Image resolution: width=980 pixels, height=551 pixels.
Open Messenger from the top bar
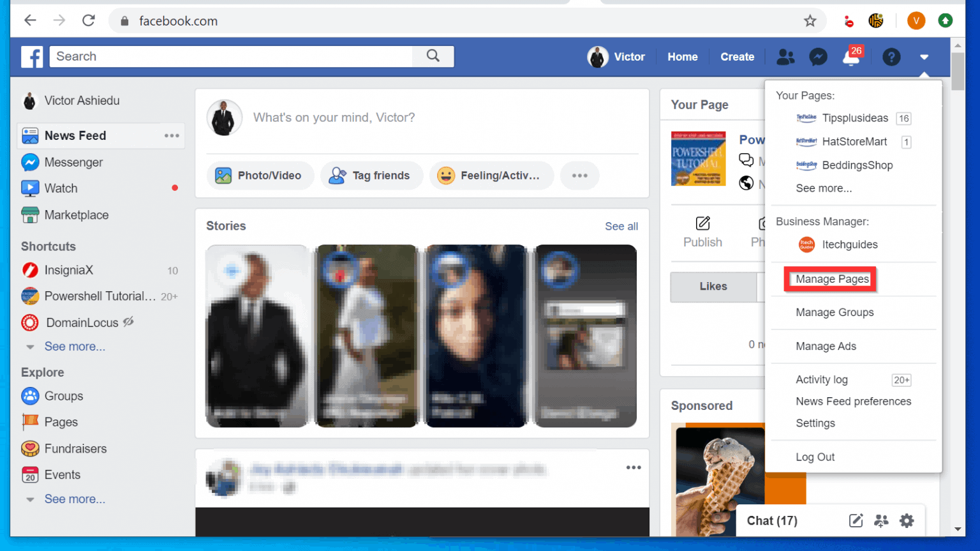(818, 57)
